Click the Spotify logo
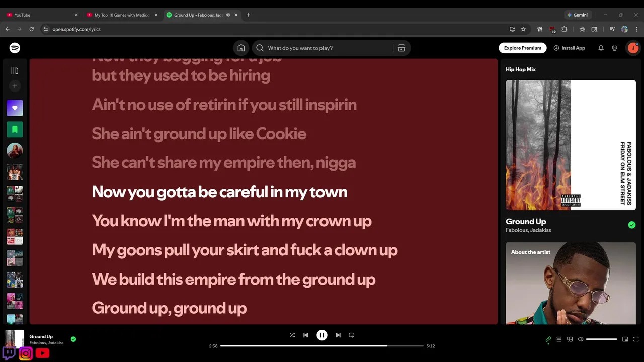 [x=15, y=48]
